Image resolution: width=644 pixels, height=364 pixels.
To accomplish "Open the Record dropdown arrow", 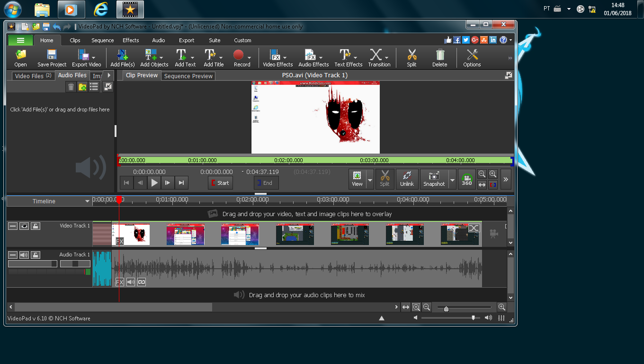I will click(x=249, y=58).
